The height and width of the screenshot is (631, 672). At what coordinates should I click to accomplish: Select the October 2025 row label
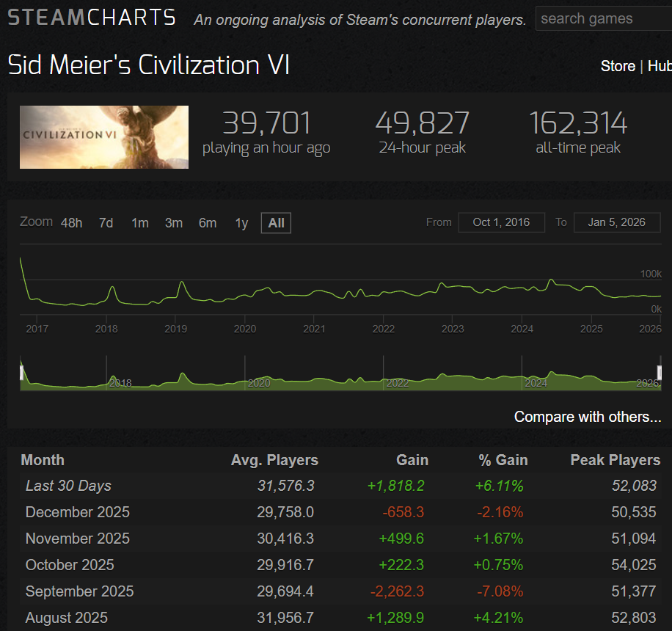pyautogui.click(x=70, y=565)
